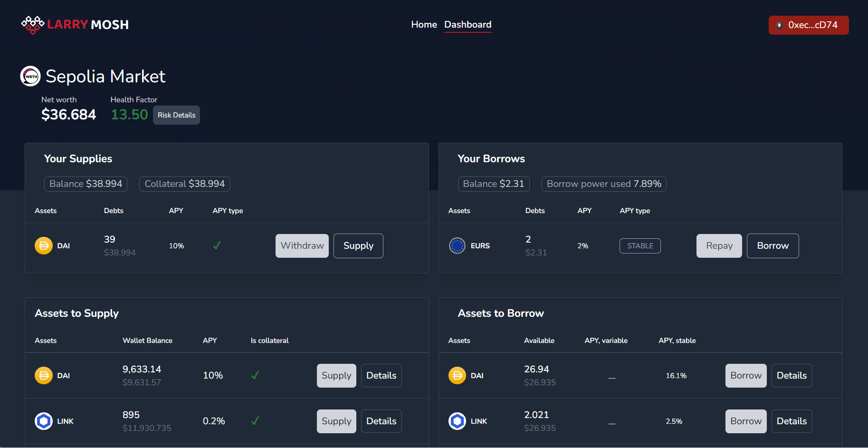
Task: Select the LINK icon in Assets to Supply
Action: (x=43, y=421)
